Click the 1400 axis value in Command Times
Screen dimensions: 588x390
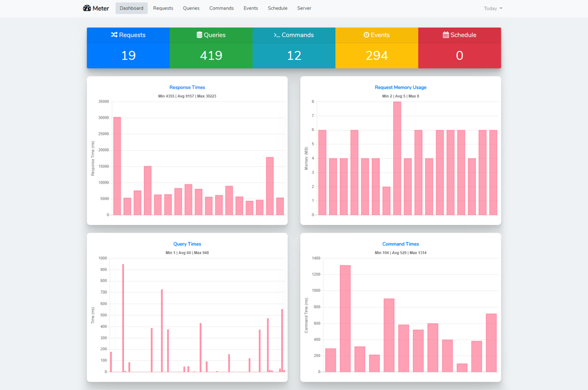[x=316, y=258]
